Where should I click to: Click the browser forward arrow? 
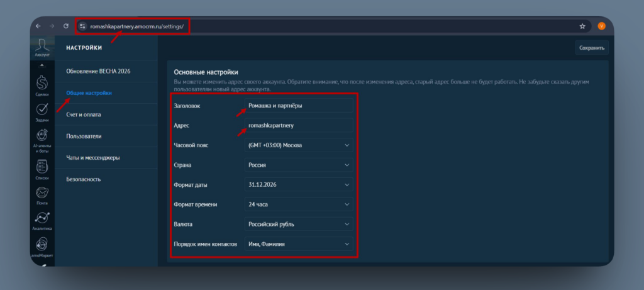[x=52, y=26]
